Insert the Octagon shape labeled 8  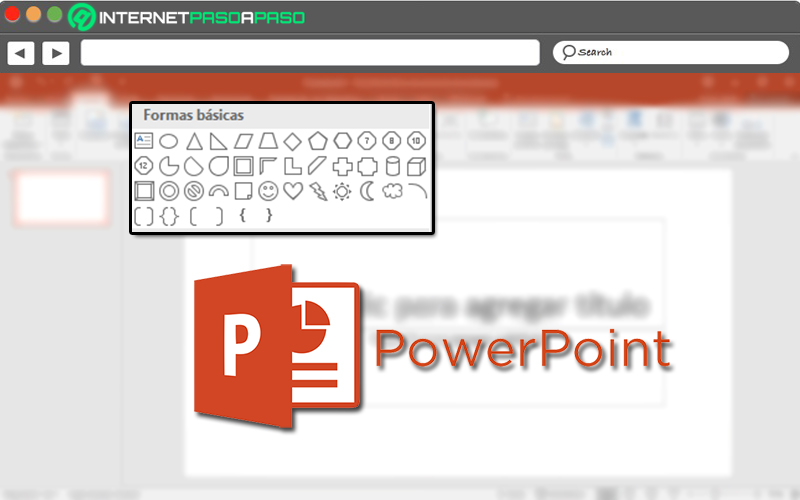coord(391,140)
